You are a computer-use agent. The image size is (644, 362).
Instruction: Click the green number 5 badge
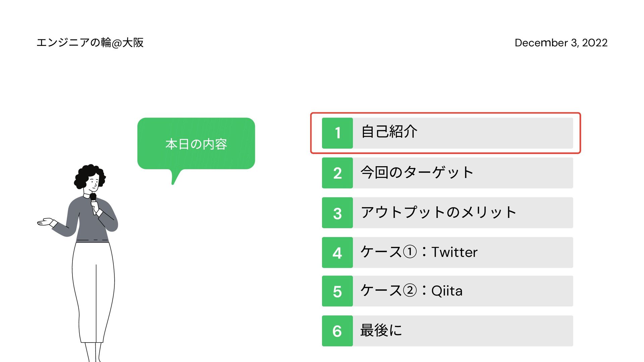coord(337,291)
